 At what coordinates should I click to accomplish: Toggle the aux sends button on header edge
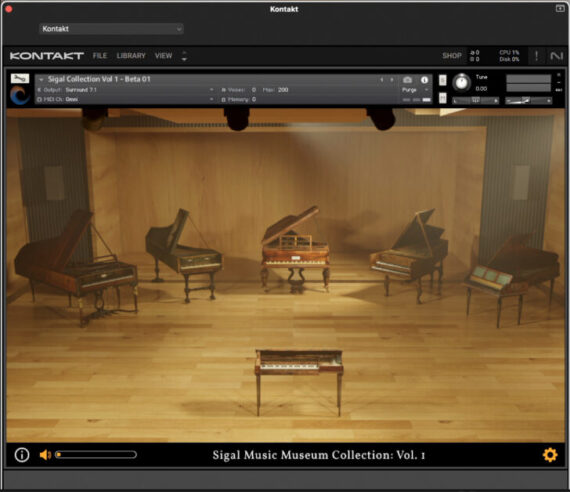[559, 90]
